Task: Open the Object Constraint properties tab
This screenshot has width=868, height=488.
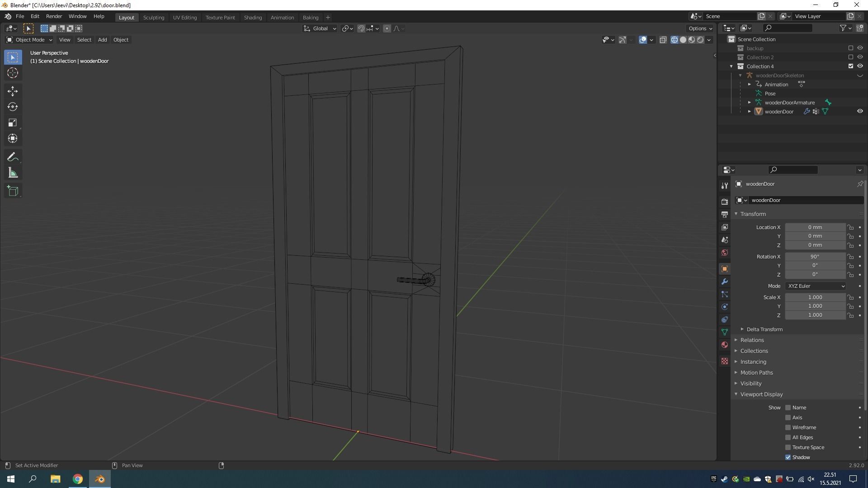Action: (x=725, y=319)
